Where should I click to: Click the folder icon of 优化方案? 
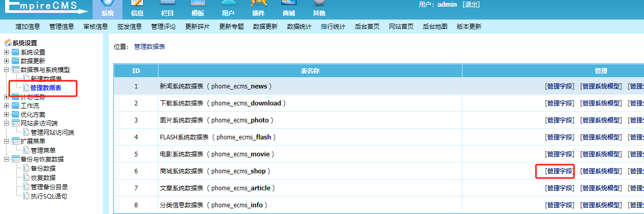click(x=15, y=114)
